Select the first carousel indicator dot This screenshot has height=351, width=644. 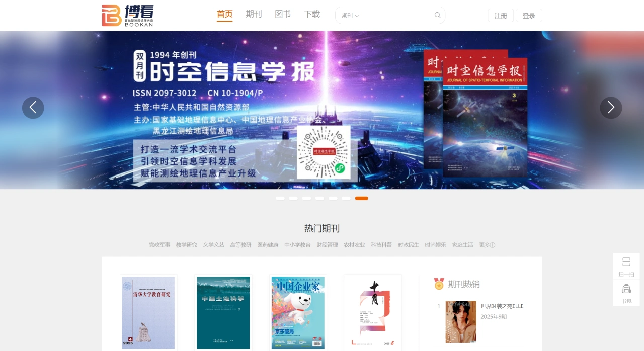click(280, 198)
